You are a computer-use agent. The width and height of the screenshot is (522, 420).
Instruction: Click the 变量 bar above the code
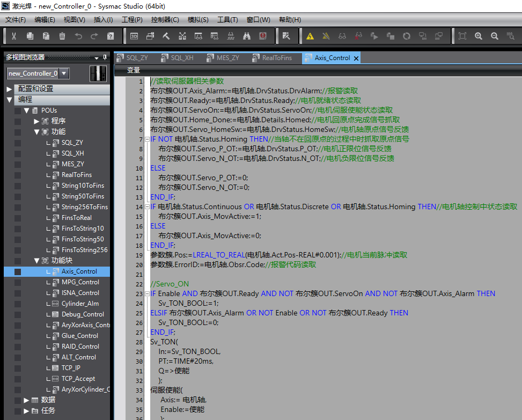tap(134, 70)
